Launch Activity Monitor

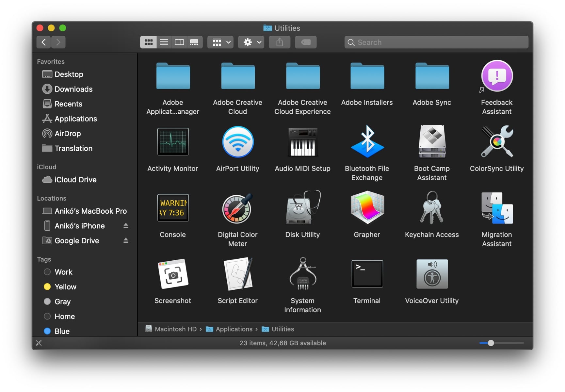173,142
